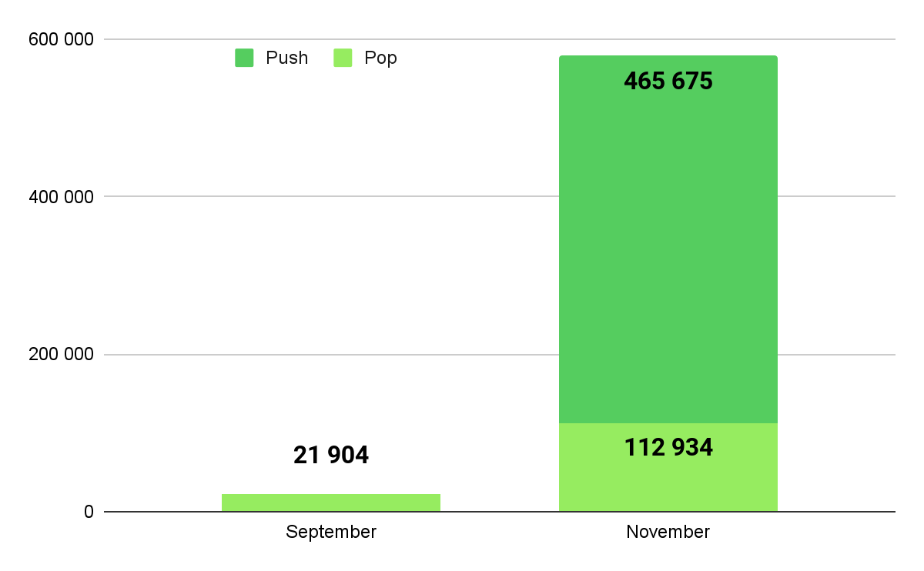Screen dimensions: 924x571
Task: Click the 21 904 data label
Action: tap(331, 456)
